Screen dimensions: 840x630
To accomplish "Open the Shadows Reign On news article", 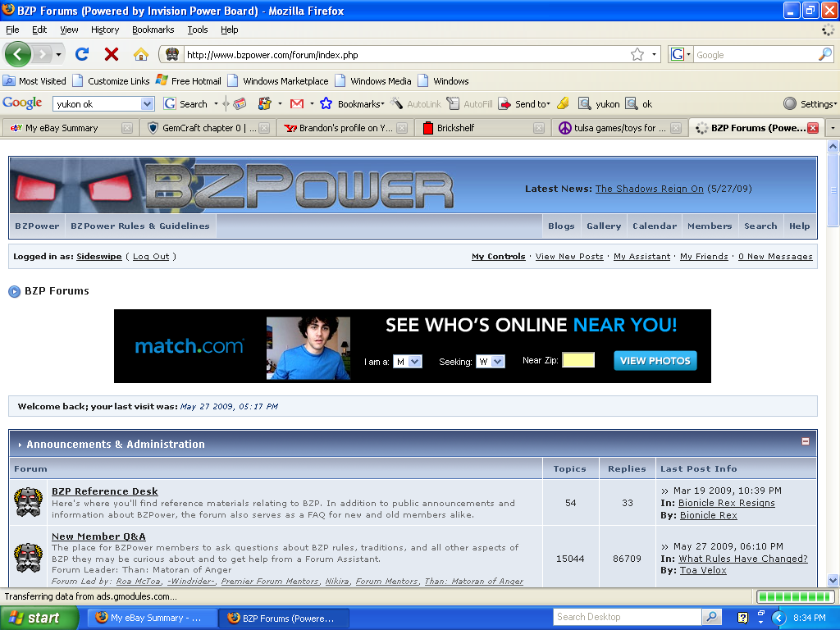I will [x=649, y=188].
